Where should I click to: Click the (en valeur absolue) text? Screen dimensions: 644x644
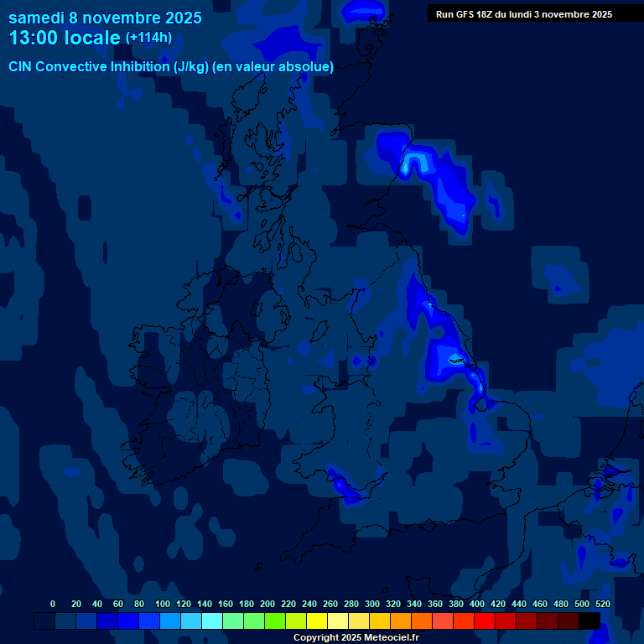coord(273,67)
